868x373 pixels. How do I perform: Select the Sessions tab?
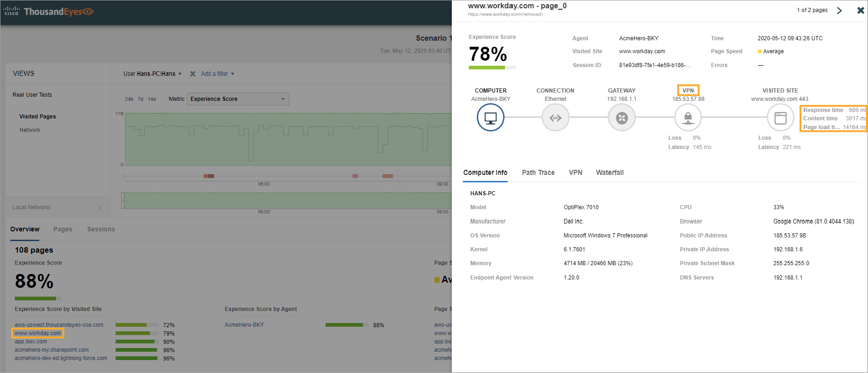101,229
